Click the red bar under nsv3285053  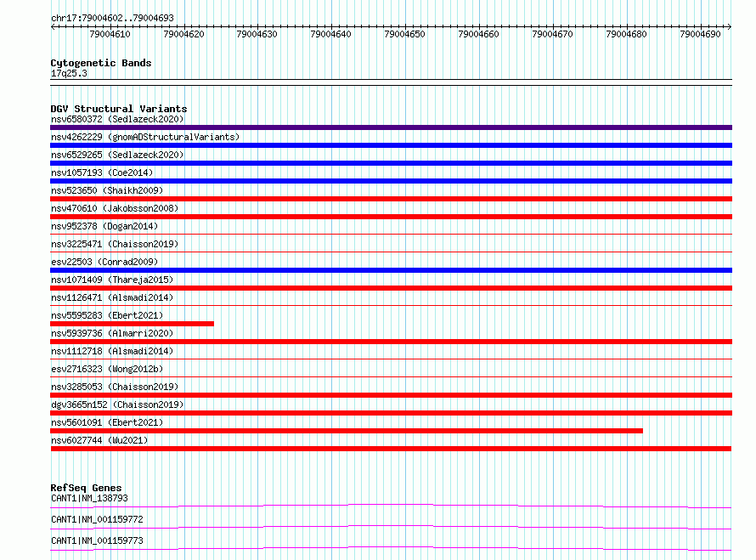391,395
